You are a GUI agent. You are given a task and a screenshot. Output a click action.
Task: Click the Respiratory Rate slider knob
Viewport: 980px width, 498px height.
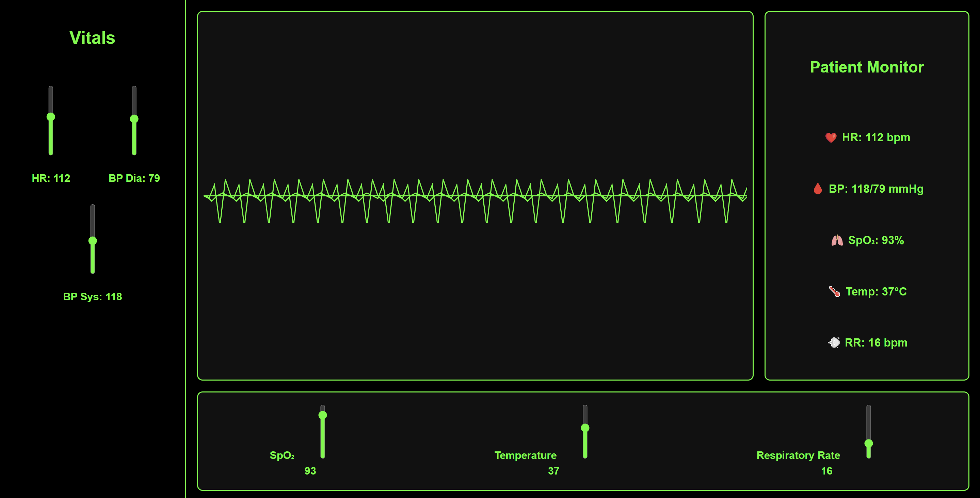[x=869, y=443]
